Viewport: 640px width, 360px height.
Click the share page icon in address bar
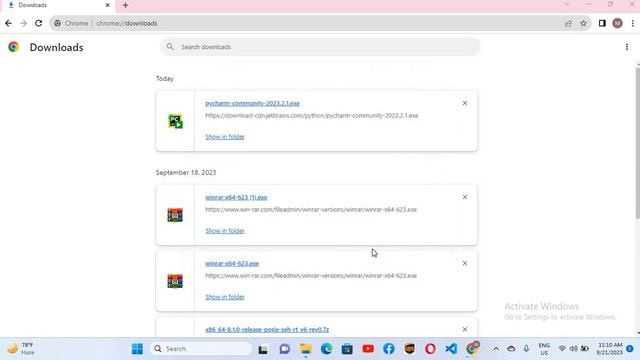pyautogui.click(x=568, y=23)
